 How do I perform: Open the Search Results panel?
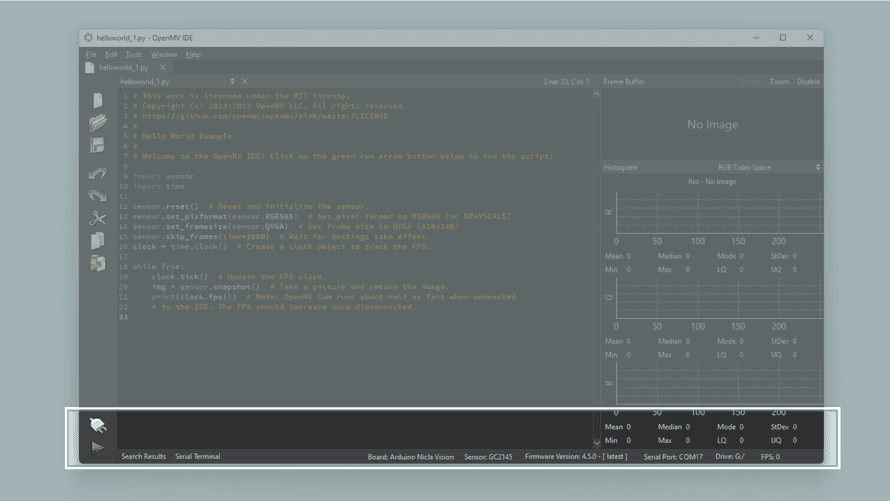144,456
